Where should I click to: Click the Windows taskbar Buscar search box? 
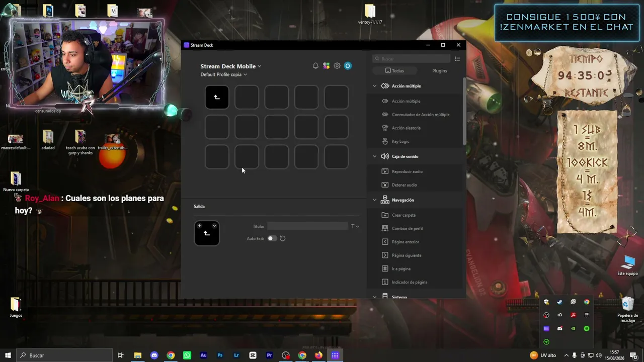[64, 355]
